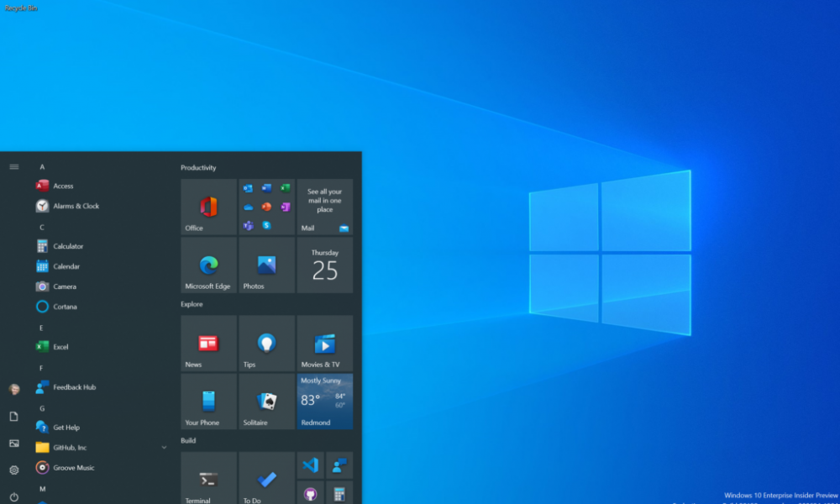Launch the Solitaire tile
This screenshot has height=504, width=840.
pyautogui.click(x=267, y=402)
